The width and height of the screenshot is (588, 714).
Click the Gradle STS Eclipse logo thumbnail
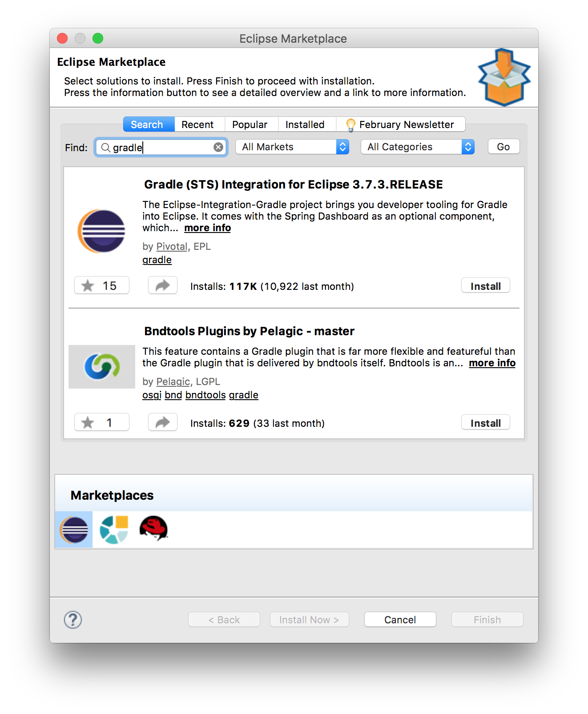102,231
